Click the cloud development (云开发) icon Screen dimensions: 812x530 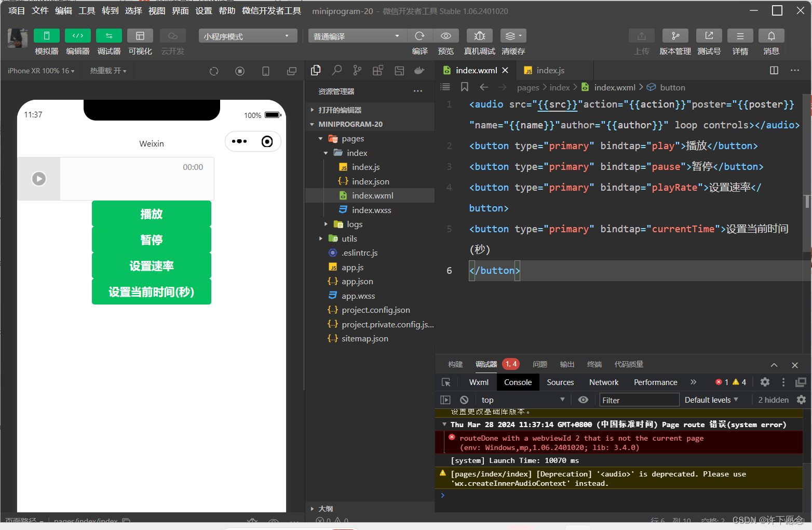click(173, 35)
